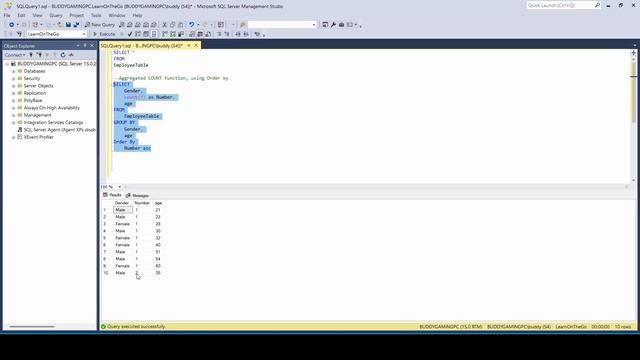Click the SQL Server Agent node icon
Image resolution: width=640 pixels, height=360 pixels.
tap(20, 130)
